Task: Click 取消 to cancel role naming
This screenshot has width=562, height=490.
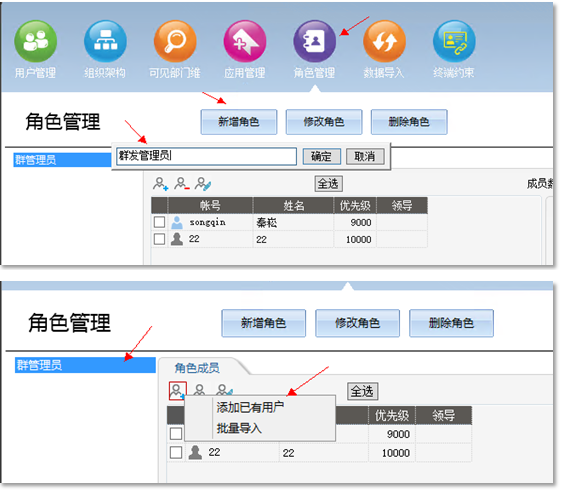Action: pyautogui.click(x=365, y=156)
